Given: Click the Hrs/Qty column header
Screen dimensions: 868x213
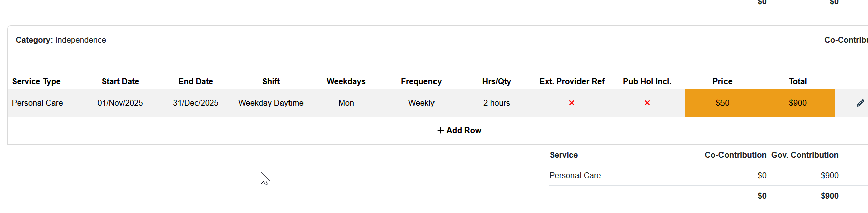Looking at the screenshot, I should point(496,81).
